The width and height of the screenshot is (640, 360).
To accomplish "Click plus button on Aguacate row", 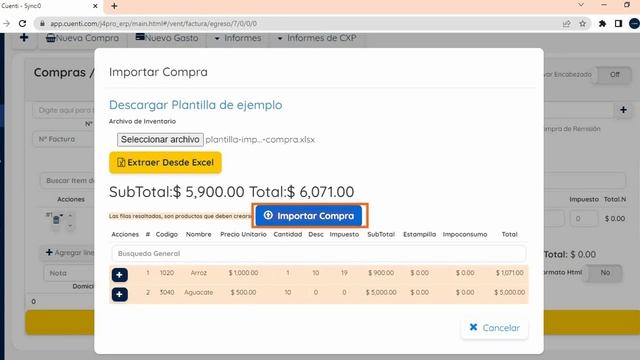I will tap(120, 294).
